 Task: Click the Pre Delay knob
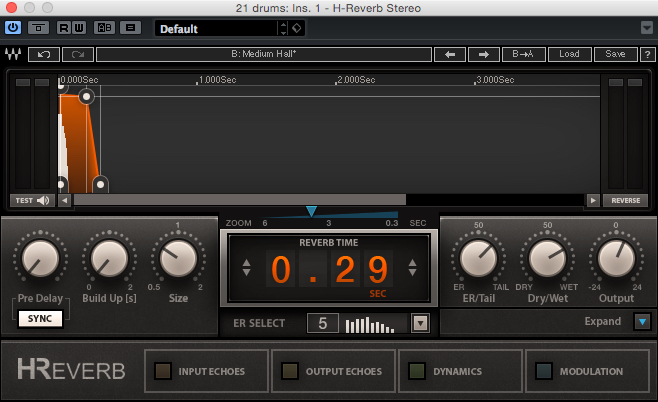(x=40, y=258)
